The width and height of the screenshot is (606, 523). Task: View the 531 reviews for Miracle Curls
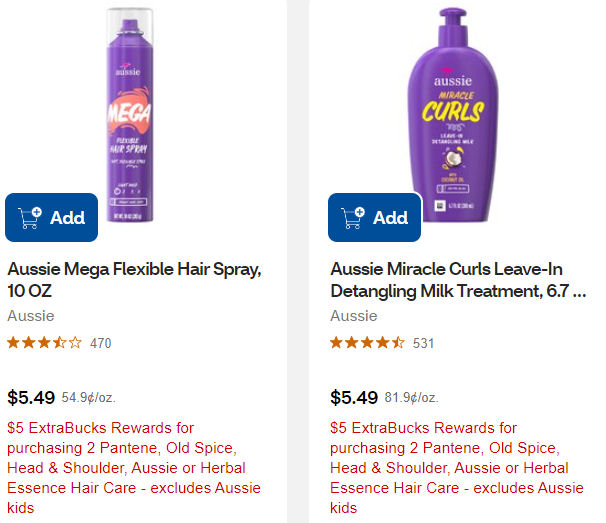click(424, 343)
